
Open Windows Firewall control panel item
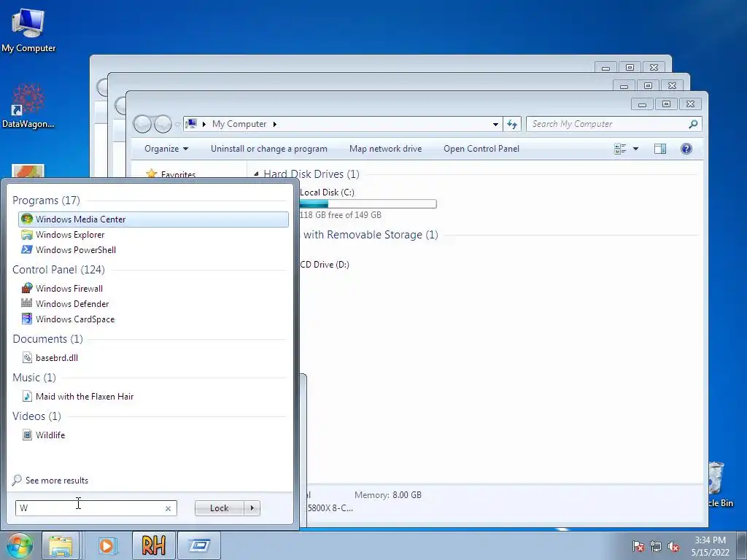click(62, 289)
